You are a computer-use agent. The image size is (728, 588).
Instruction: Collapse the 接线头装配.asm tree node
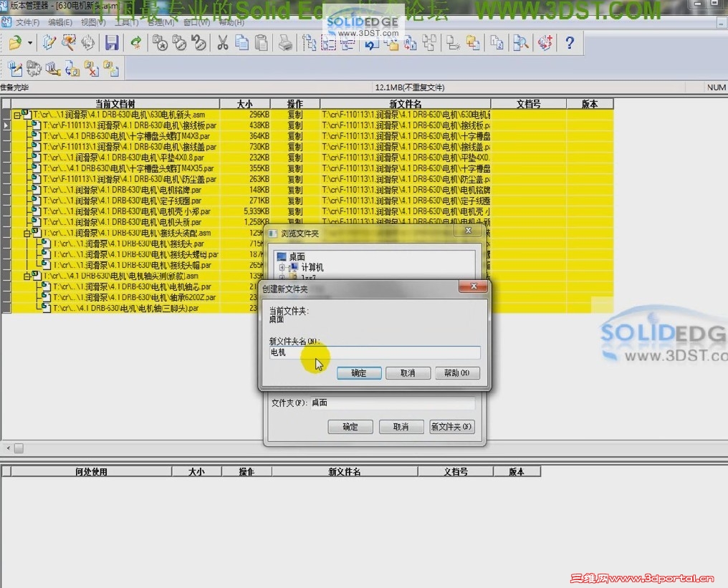27,233
